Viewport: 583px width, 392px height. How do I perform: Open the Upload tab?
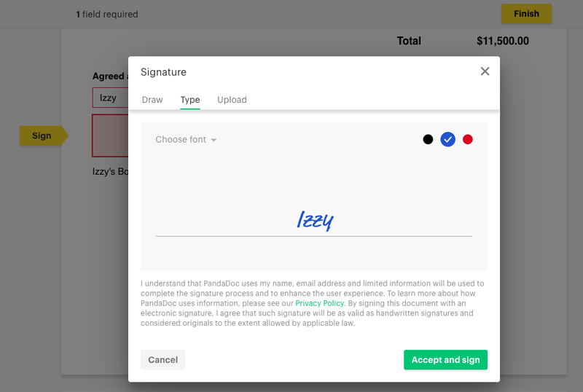pyautogui.click(x=232, y=100)
